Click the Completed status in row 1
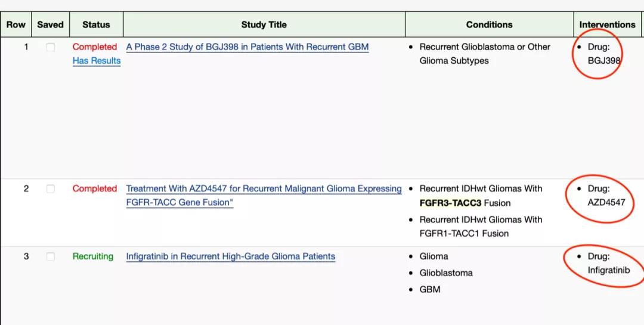This screenshot has height=325, width=644. (x=95, y=47)
